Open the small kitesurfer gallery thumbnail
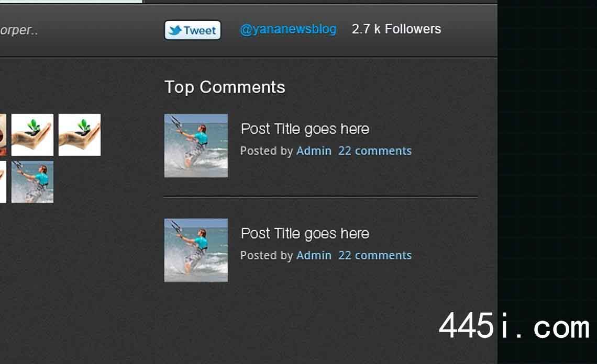Screen dimensions: 597x364 tap(32, 182)
